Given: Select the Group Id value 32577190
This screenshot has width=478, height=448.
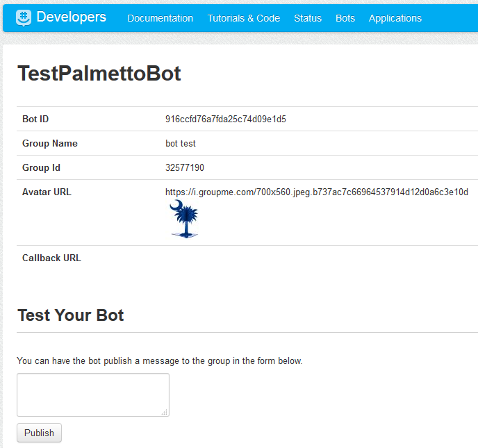Looking at the screenshot, I should click(185, 167).
